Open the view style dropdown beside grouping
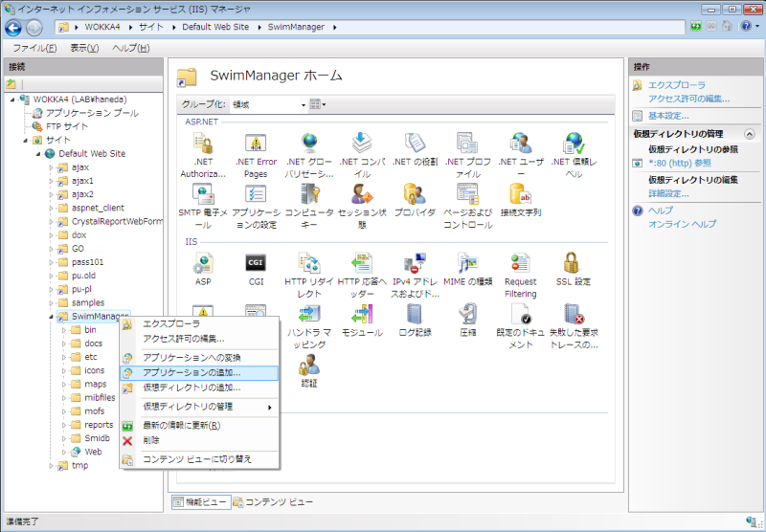This screenshot has height=532, width=766. (x=318, y=104)
